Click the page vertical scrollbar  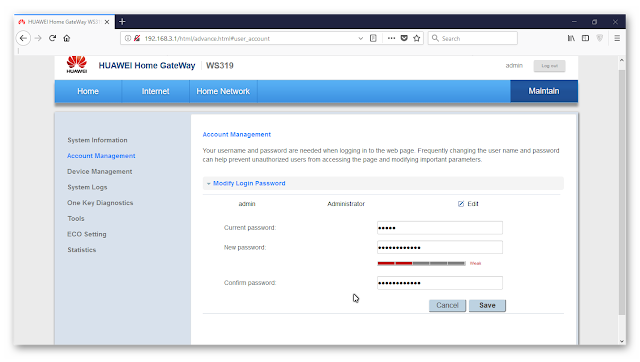coord(622,192)
